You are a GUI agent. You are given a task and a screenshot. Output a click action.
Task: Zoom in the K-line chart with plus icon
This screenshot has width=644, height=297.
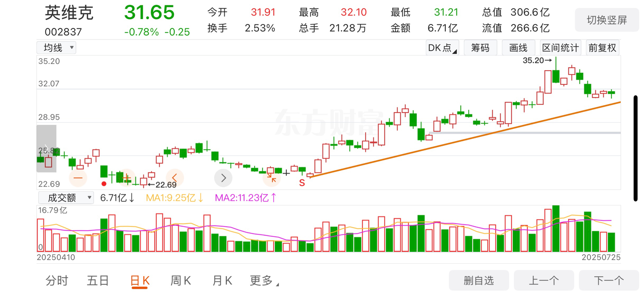(126, 178)
